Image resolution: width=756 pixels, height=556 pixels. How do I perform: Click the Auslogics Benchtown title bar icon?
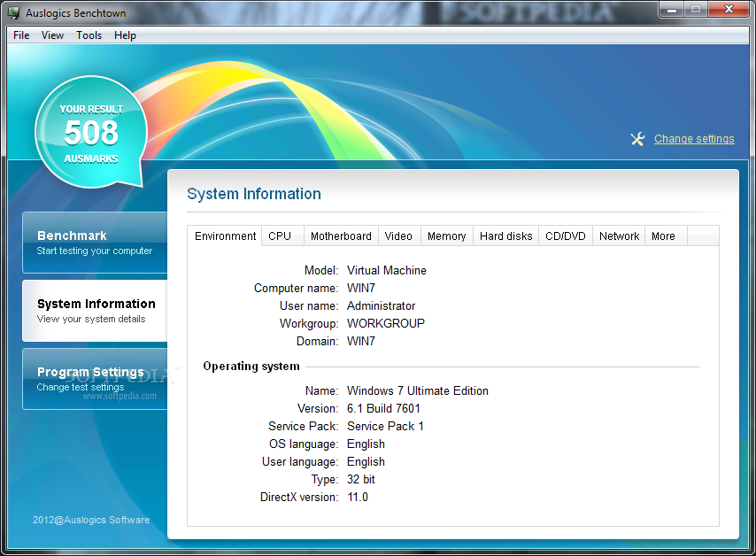(13, 13)
